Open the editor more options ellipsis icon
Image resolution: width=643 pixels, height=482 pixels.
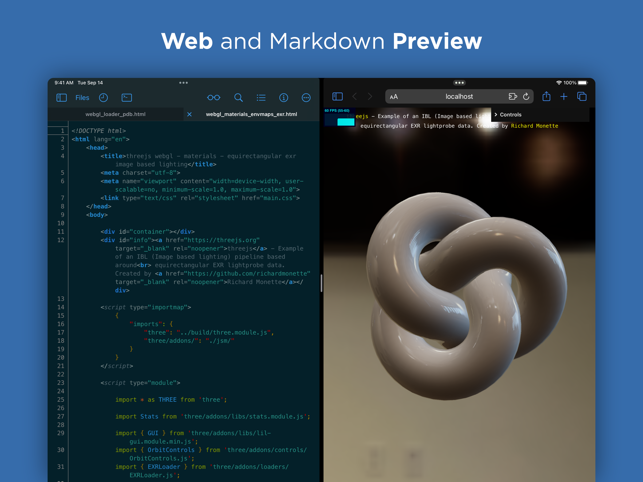click(306, 98)
